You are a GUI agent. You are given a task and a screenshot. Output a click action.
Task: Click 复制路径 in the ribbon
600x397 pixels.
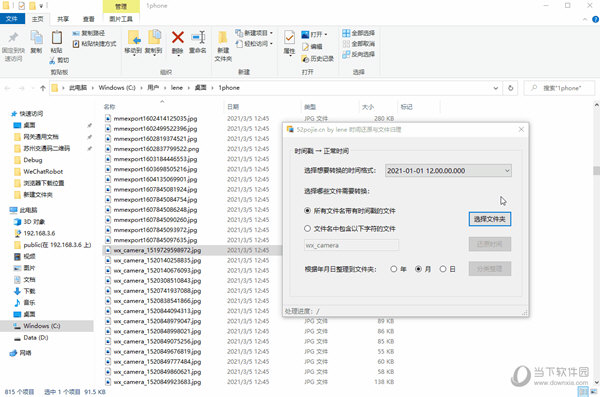click(89, 33)
